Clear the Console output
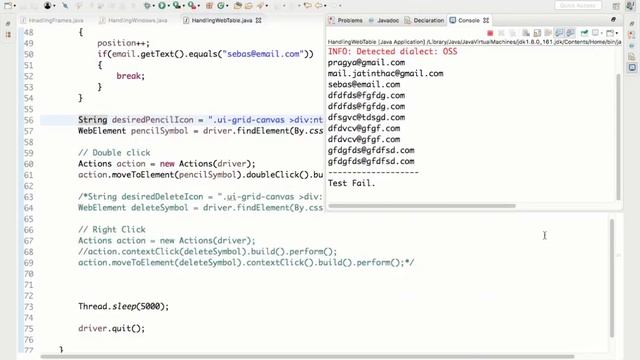This screenshot has width=640, height=360. point(526,33)
